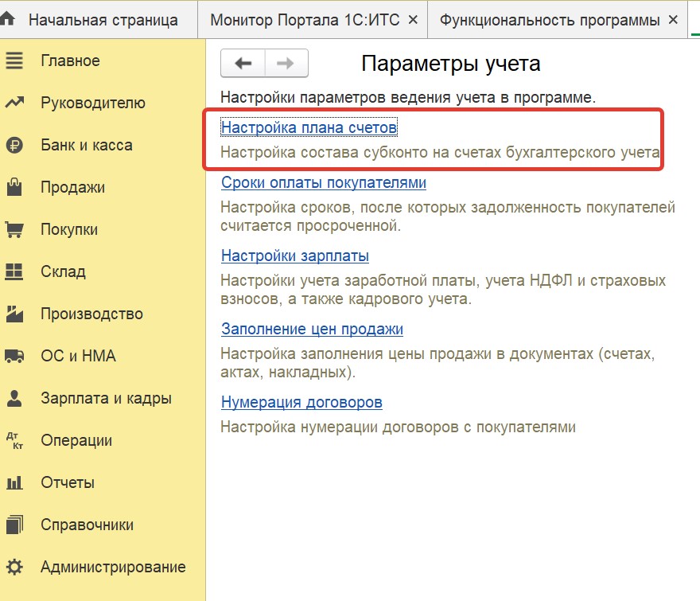Click the Дт/Кт icon for Операции

point(14,440)
